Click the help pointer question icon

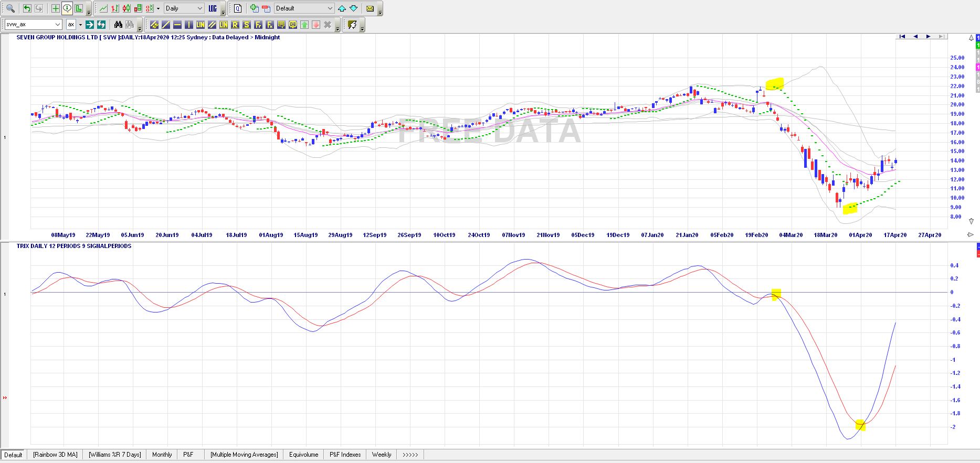pos(352,25)
